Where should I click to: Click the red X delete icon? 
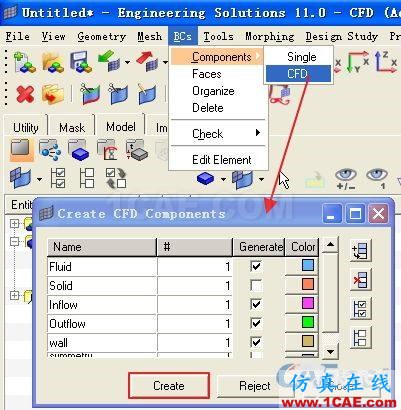coord(25,94)
